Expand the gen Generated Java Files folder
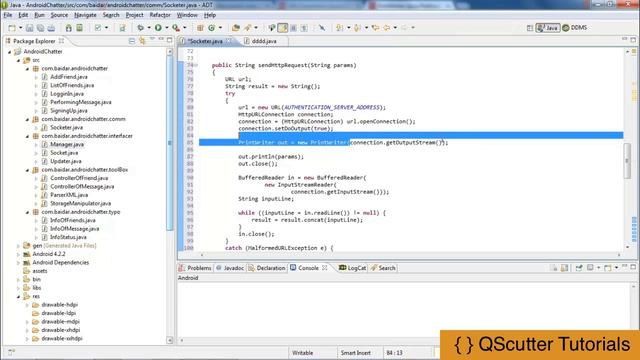The height and width of the screenshot is (360, 640). pyautogui.click(x=18, y=246)
